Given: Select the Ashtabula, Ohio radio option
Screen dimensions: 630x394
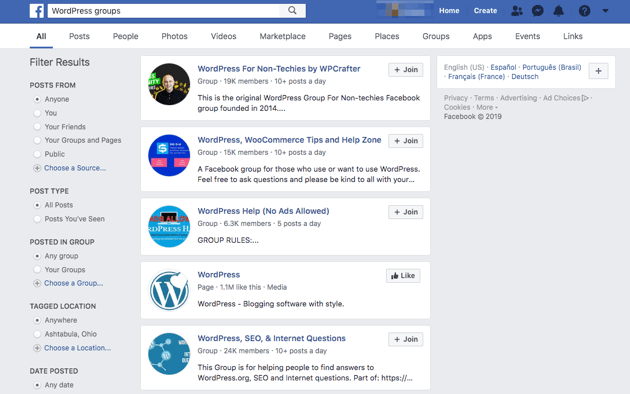Looking at the screenshot, I should (x=37, y=334).
